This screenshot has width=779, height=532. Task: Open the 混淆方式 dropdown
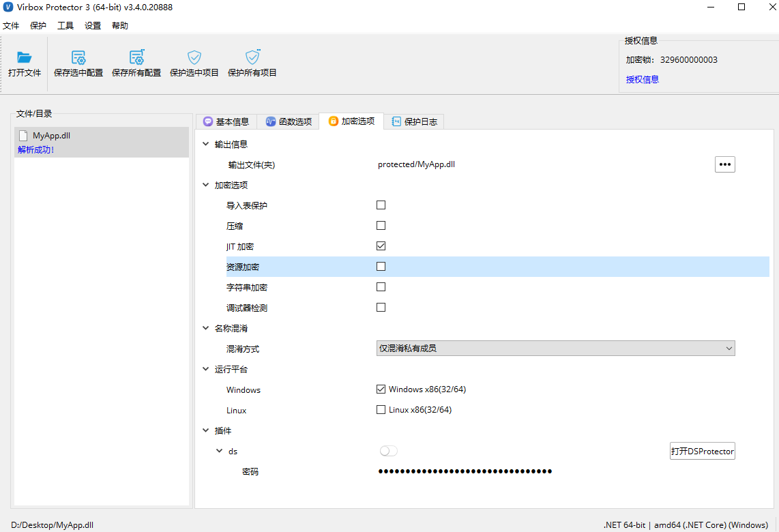click(555, 349)
